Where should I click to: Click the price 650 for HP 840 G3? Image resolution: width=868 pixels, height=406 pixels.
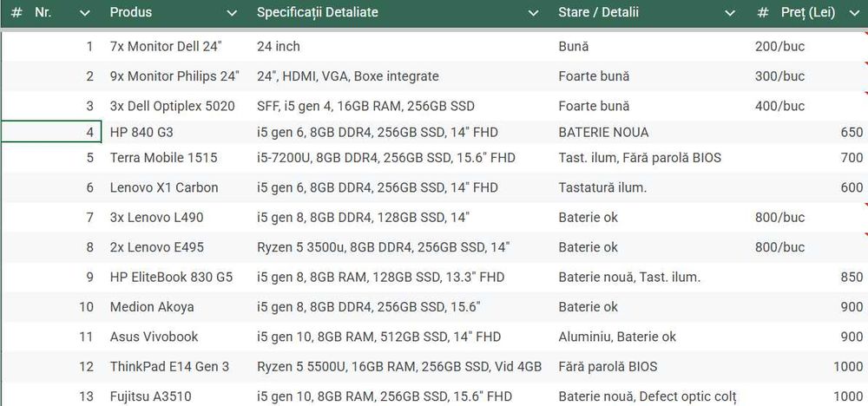coord(852,132)
